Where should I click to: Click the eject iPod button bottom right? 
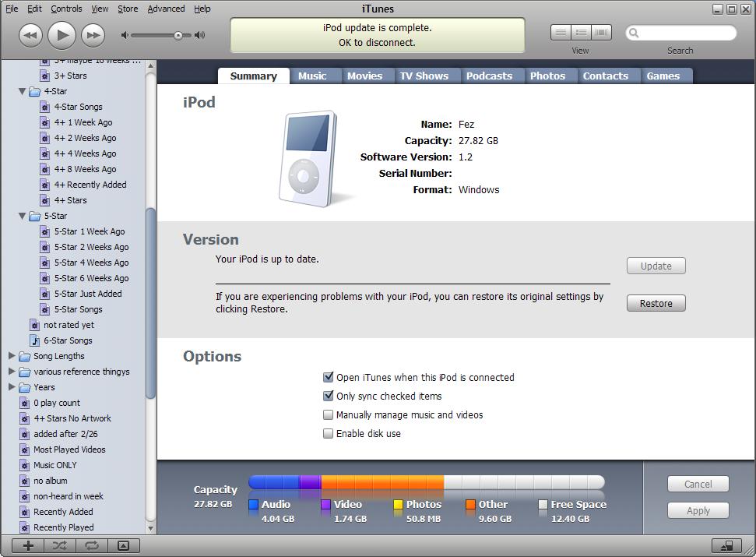click(x=727, y=545)
